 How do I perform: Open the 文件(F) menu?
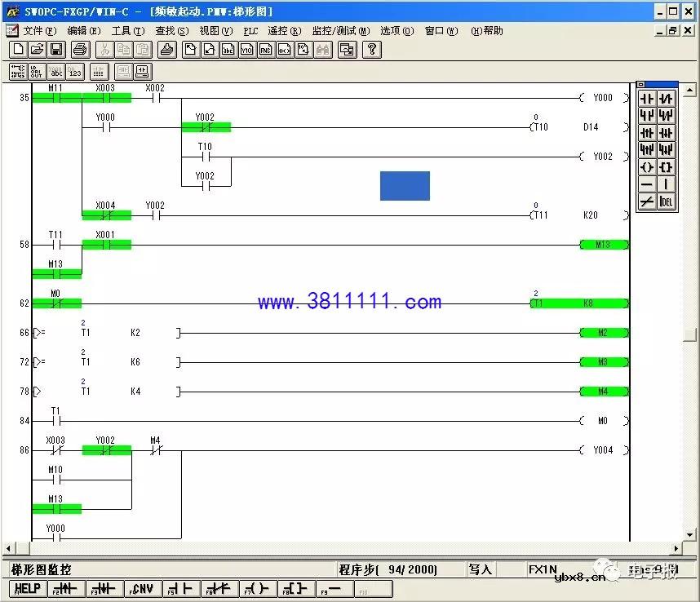click(x=40, y=31)
